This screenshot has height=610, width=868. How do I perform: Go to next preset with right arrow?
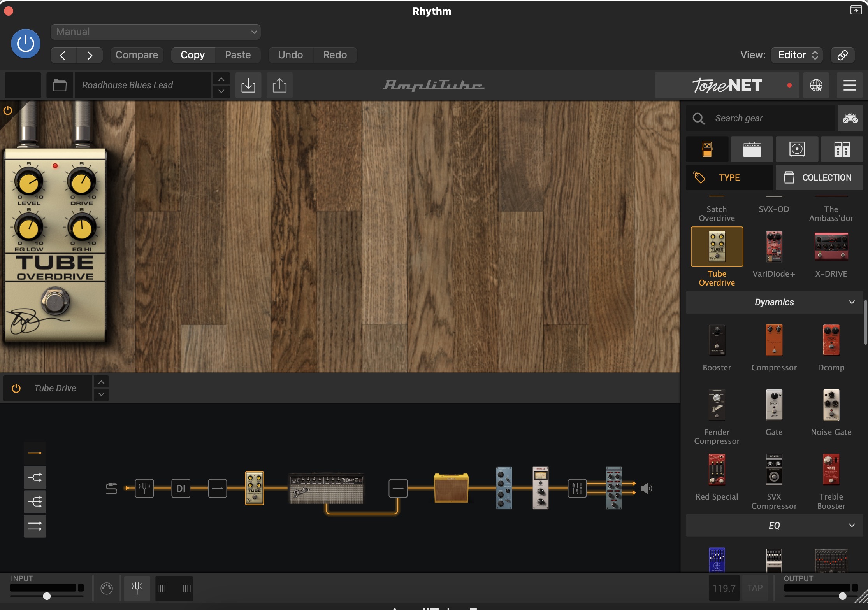coord(90,55)
